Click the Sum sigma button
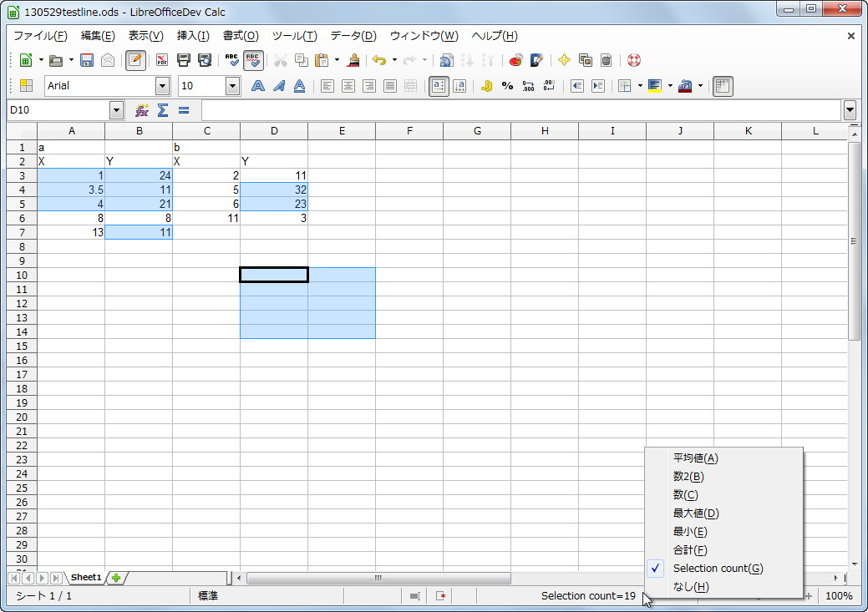 pyautogui.click(x=163, y=110)
